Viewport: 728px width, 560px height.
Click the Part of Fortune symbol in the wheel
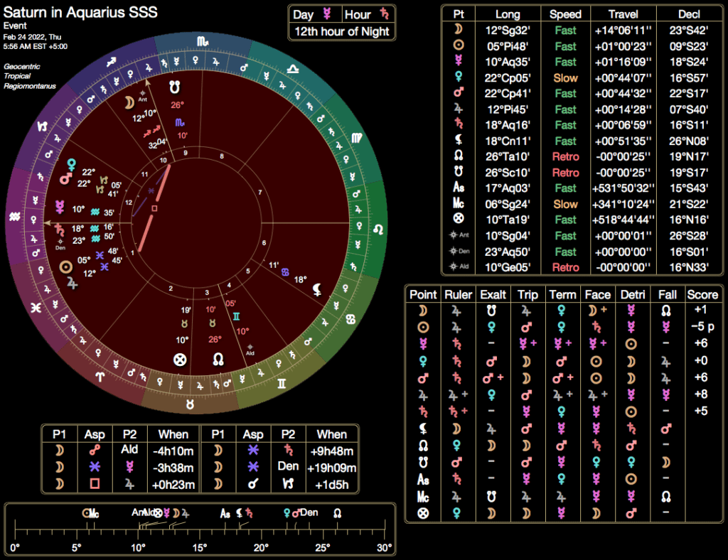[180, 359]
